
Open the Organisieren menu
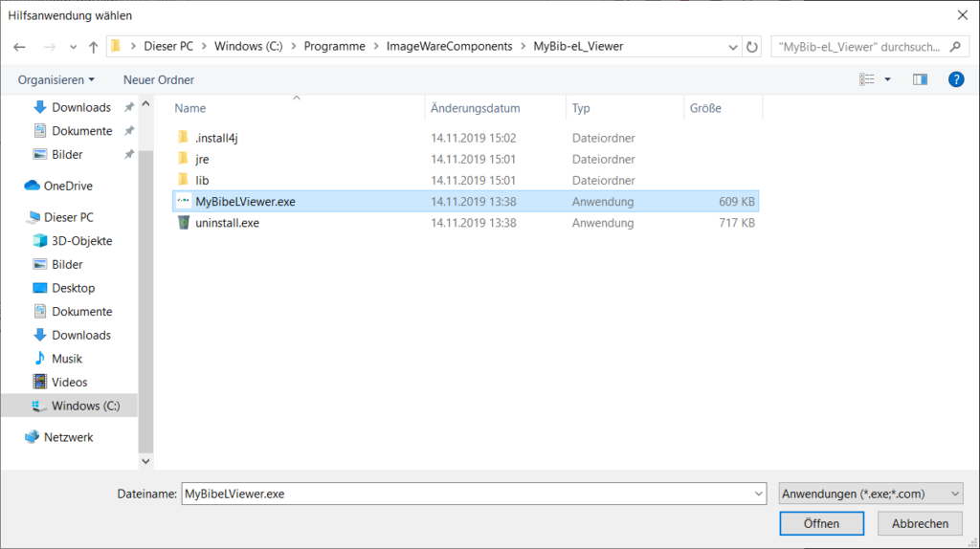pos(56,80)
